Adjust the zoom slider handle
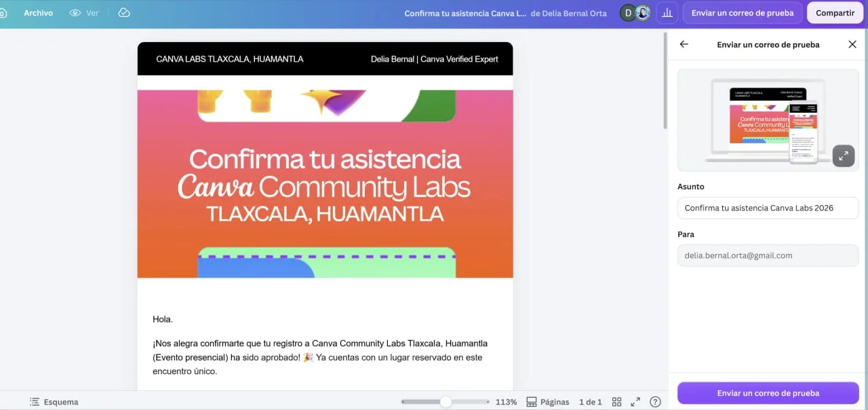Viewport: 868px width, 410px height. 446,402
